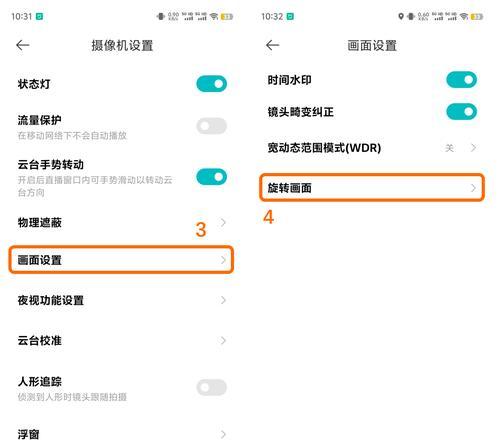Disable the 状态灯 toggle

coord(212,84)
